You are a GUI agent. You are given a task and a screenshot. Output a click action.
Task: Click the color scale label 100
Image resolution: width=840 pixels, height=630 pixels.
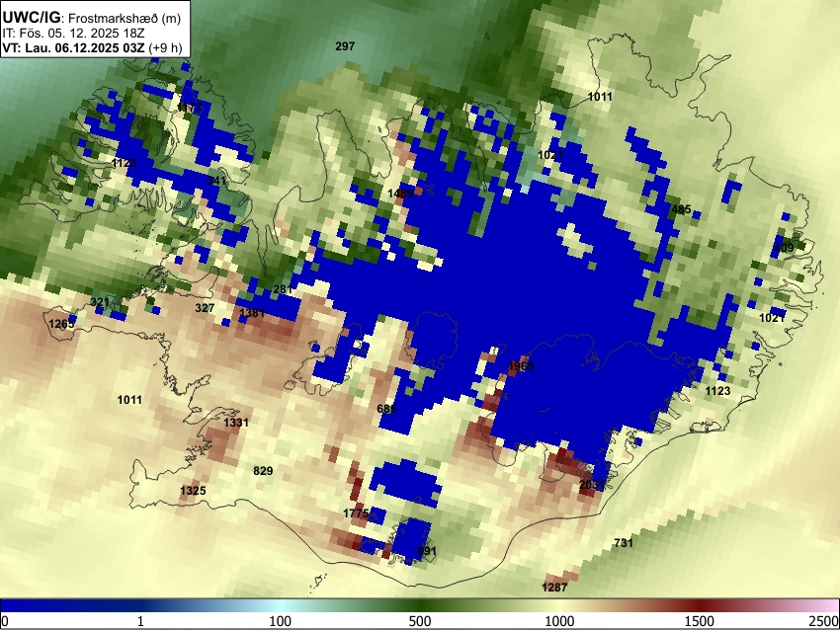click(281, 621)
